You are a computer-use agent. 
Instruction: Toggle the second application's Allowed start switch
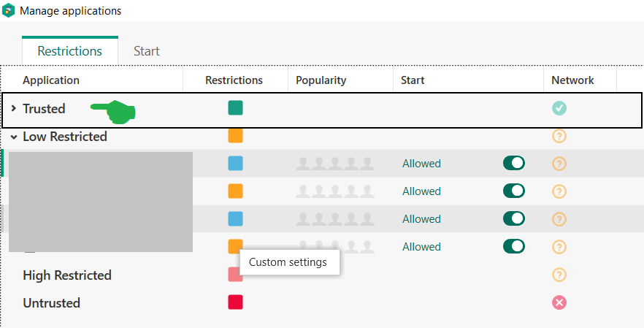pyautogui.click(x=514, y=191)
